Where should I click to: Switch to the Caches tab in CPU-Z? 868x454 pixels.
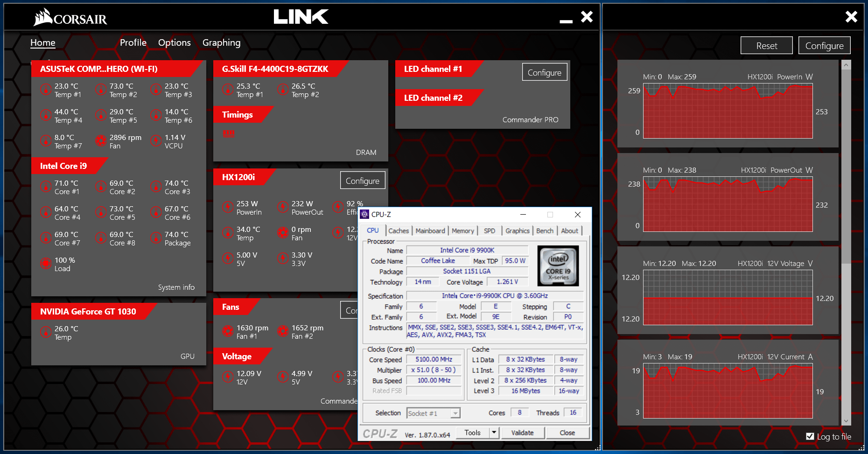tap(399, 230)
